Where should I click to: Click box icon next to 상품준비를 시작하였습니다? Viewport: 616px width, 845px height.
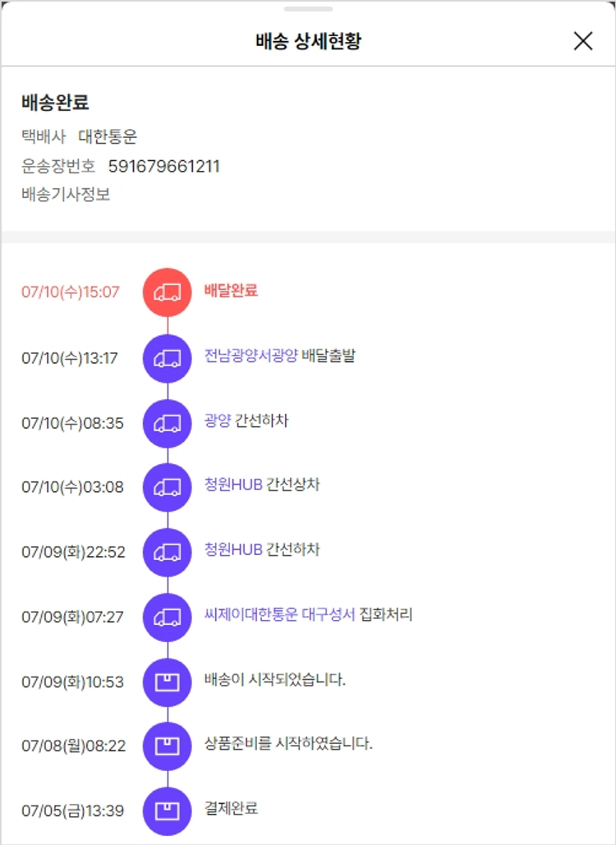click(168, 746)
